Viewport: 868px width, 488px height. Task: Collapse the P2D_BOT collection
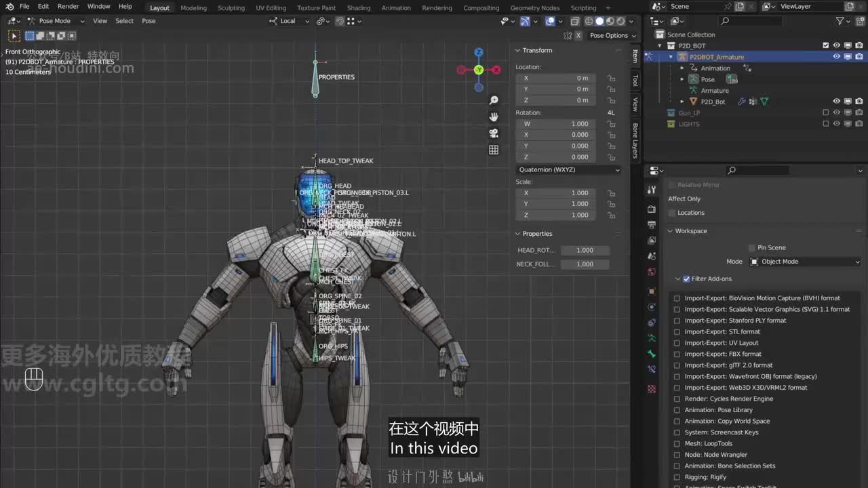660,45
